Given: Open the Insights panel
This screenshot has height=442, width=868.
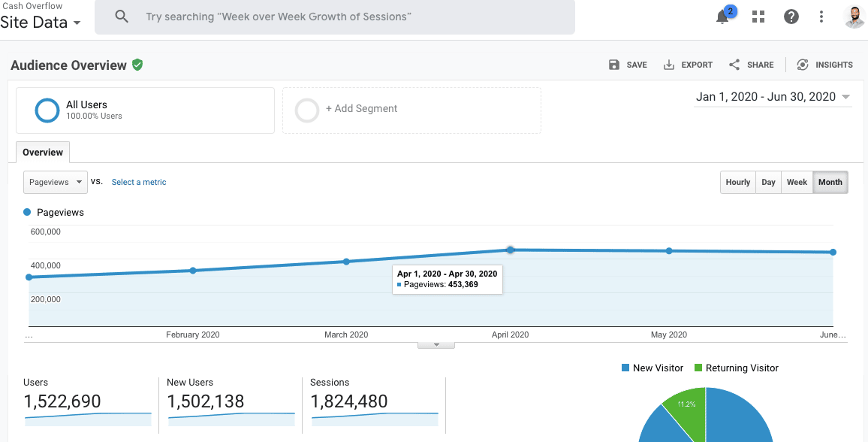Looking at the screenshot, I should (x=824, y=65).
